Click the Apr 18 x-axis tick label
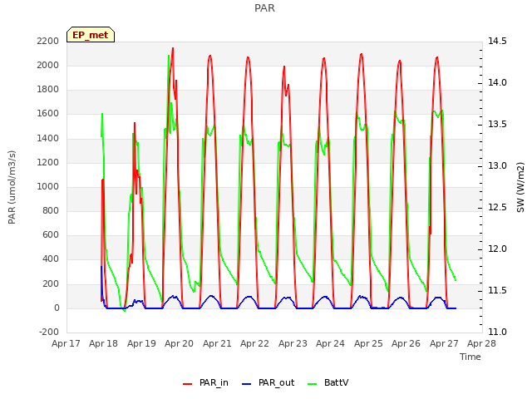 pos(103,343)
